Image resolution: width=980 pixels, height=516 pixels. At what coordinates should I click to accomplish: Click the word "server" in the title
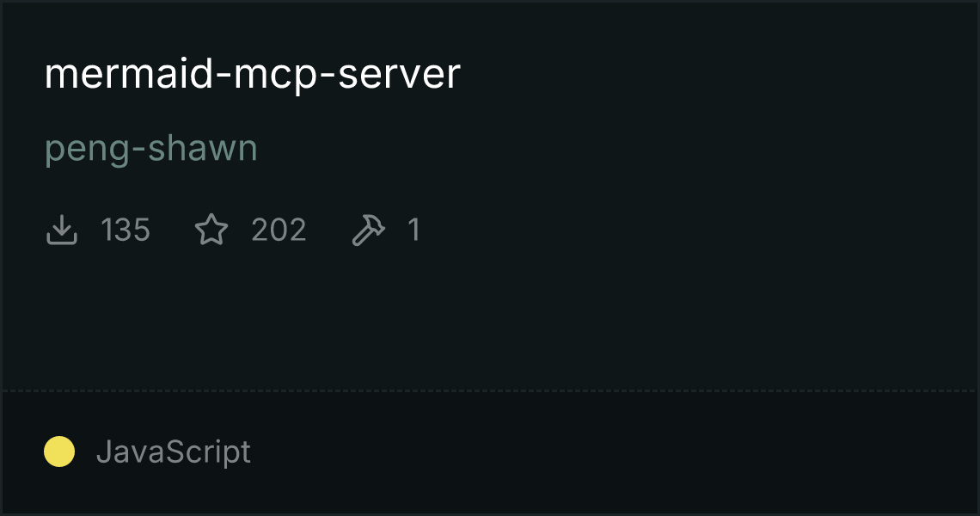(x=399, y=75)
